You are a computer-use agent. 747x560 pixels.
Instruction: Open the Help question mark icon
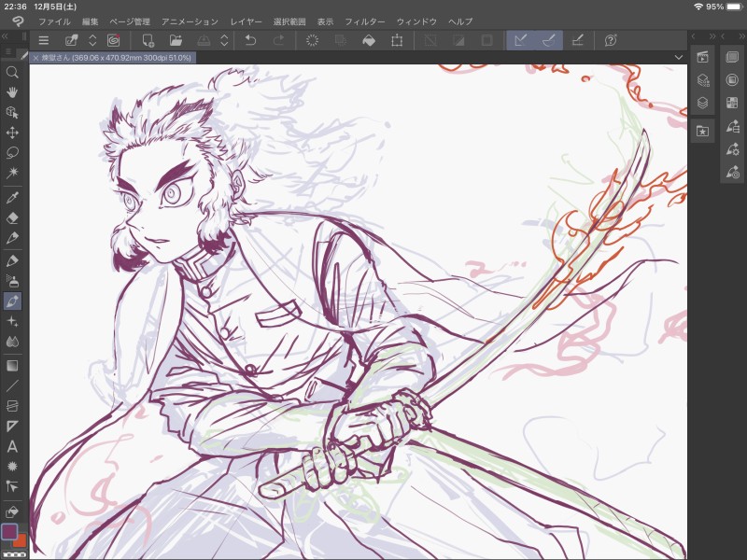[611, 40]
